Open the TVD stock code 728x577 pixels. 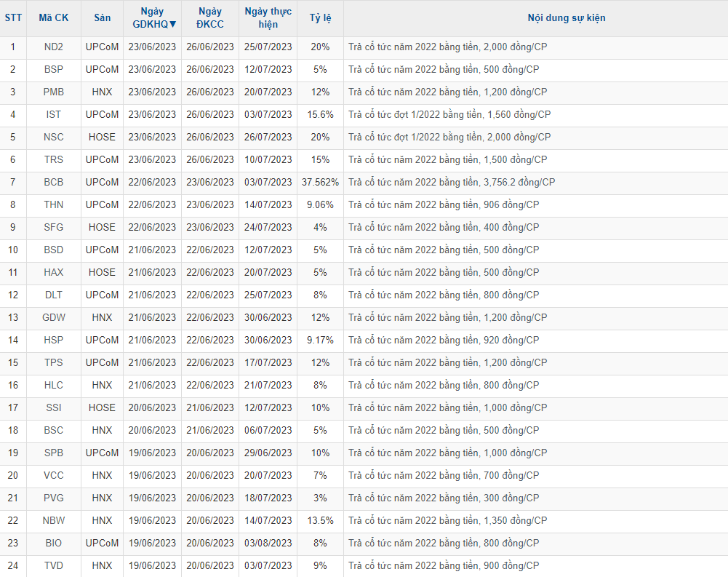click(x=53, y=565)
